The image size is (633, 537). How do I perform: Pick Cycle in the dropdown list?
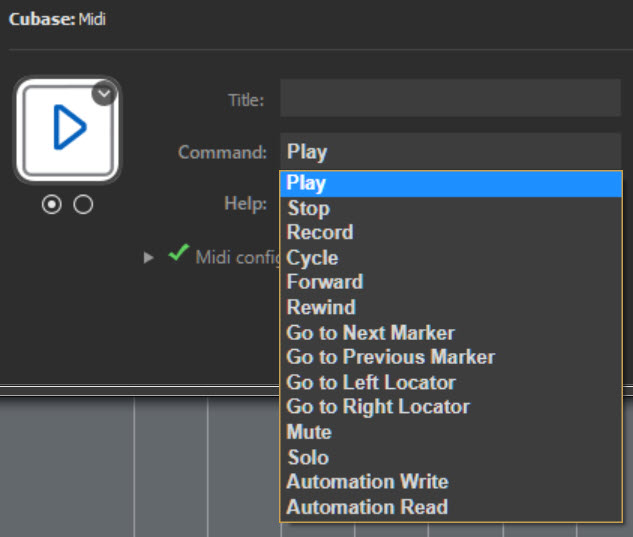click(x=450, y=258)
